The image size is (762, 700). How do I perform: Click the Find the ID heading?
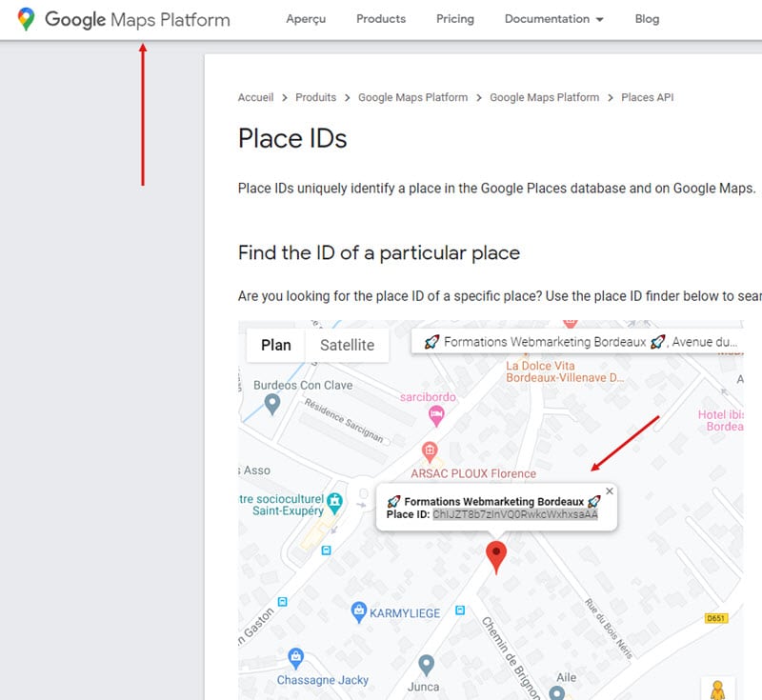tap(378, 252)
